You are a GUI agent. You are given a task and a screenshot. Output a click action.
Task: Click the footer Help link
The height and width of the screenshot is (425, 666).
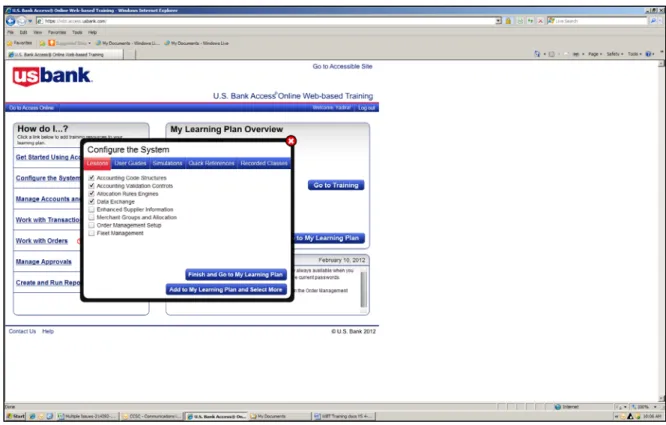click(x=48, y=331)
